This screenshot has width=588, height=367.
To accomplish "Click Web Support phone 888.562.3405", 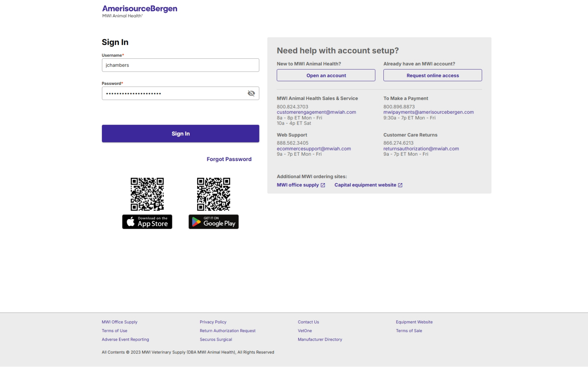I will pyautogui.click(x=293, y=143).
